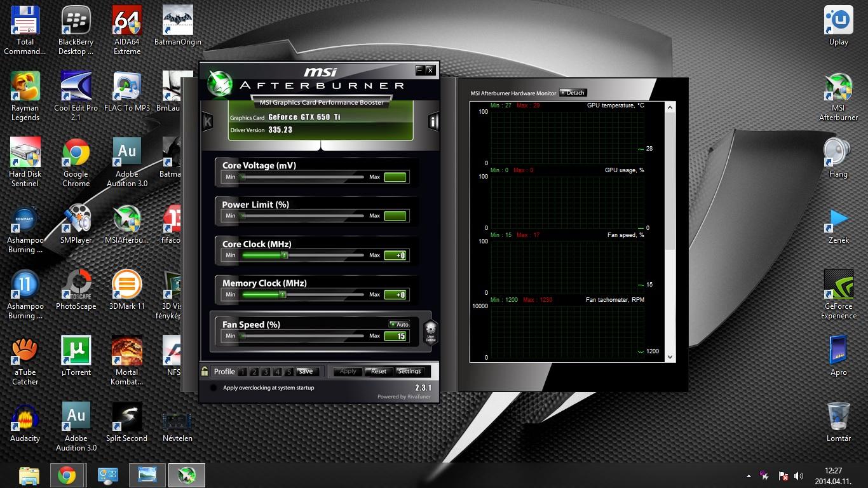
Task: Open Rayman Legends desktop icon
Action: pyautogui.click(x=25, y=97)
